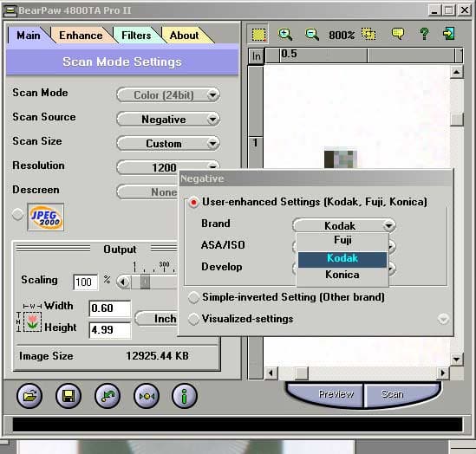Choose Fuji from the Brand list

[x=342, y=240]
